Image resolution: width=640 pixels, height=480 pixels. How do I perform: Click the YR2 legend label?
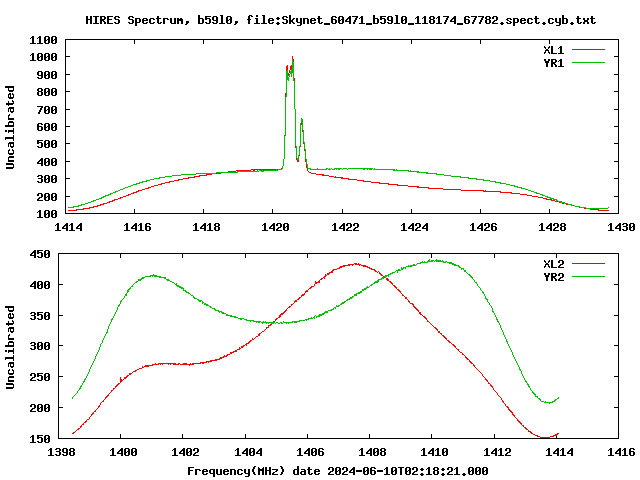pos(553,277)
